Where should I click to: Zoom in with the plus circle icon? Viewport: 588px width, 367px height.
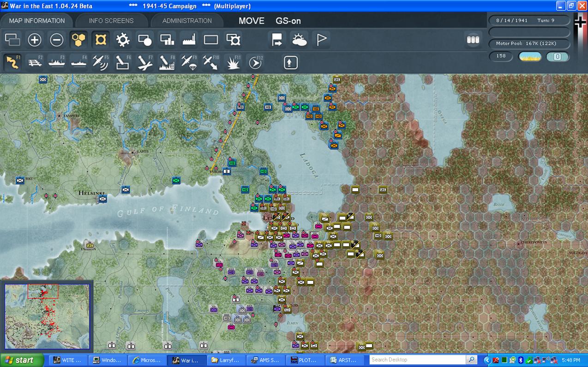(x=35, y=40)
